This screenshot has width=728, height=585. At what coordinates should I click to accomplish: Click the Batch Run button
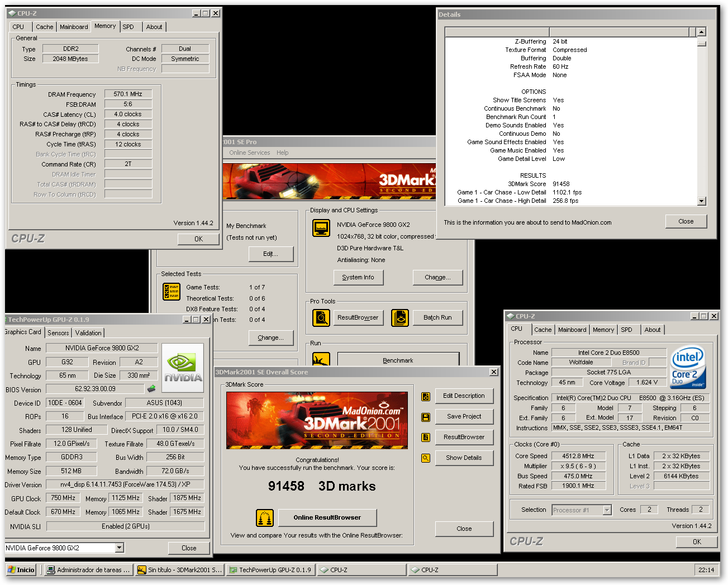coord(437,318)
